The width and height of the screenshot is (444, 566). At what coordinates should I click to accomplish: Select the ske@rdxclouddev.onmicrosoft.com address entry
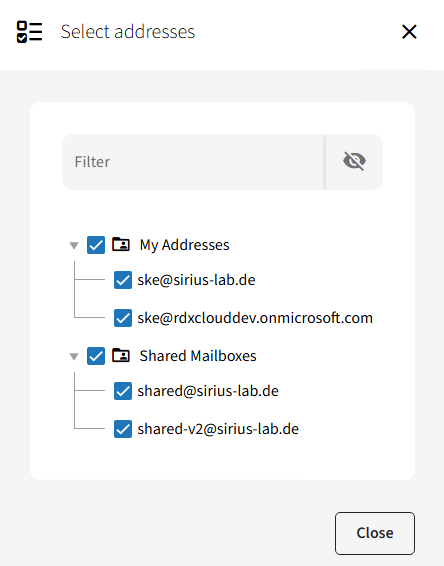pos(255,318)
